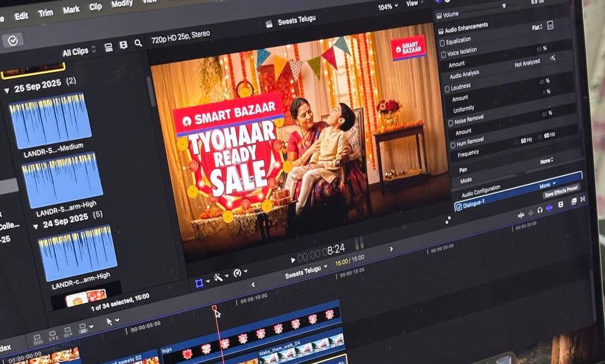Open the Mark menu
The height and width of the screenshot is (364, 605).
[x=71, y=9]
